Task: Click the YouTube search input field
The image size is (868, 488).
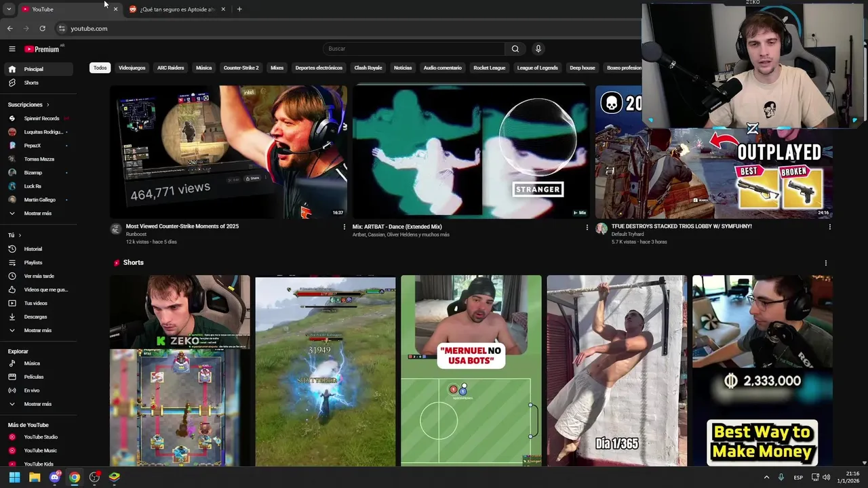Action: pos(414,49)
